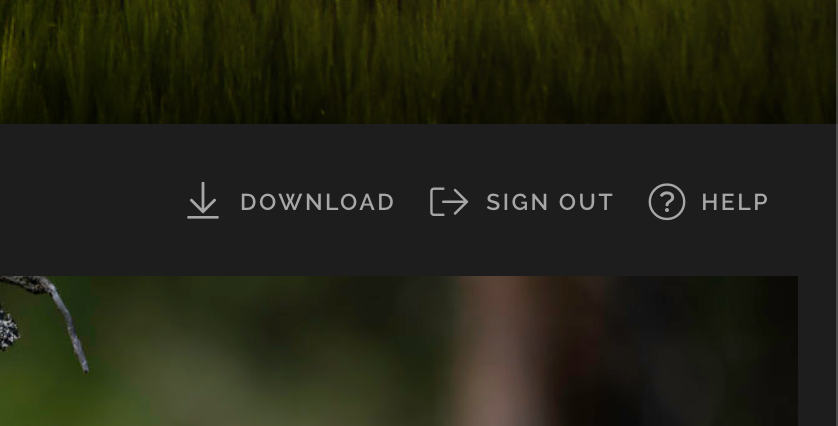Click the download arrow icon

click(203, 200)
